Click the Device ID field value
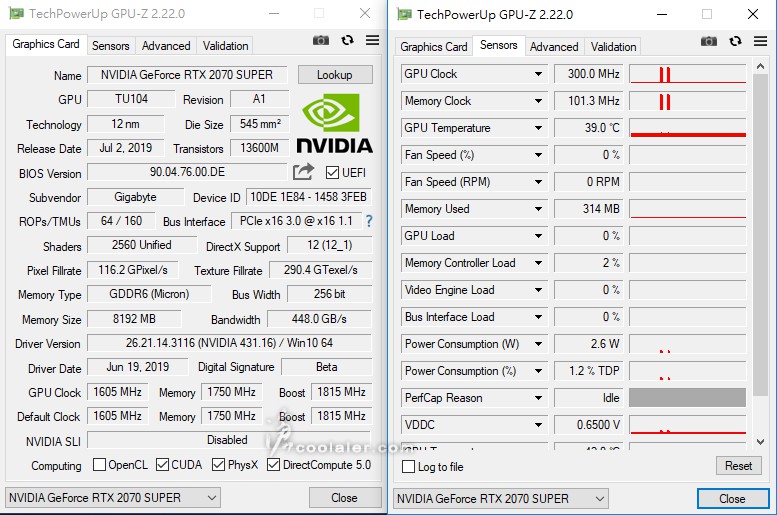Image resolution: width=777 pixels, height=515 pixels. point(308,197)
